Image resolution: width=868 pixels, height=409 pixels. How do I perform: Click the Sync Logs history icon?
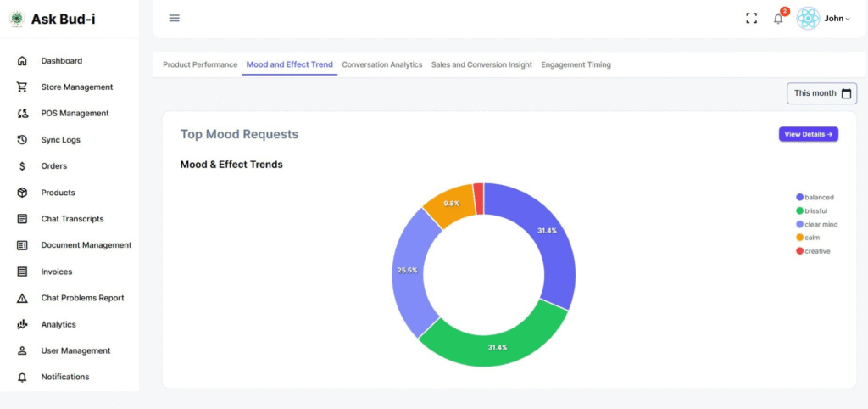[x=23, y=140]
